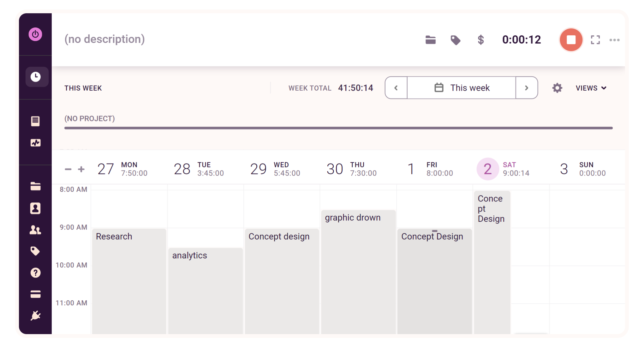This screenshot has width=644, height=348.
Task: Open Team members page in sidebar
Action: point(35,230)
